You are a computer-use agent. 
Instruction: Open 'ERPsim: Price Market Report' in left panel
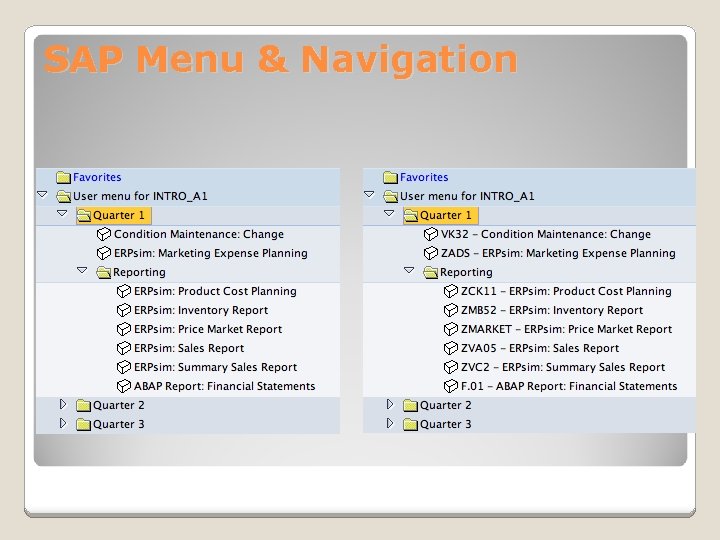[208, 329]
